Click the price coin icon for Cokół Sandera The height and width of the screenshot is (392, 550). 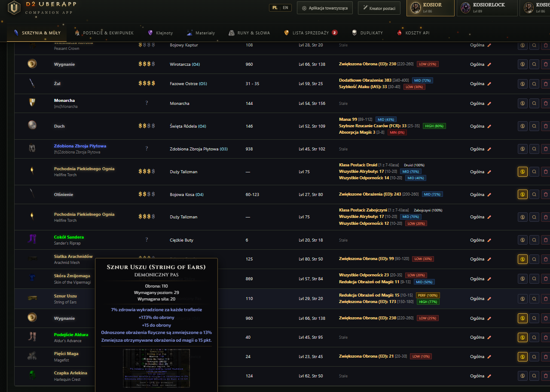pos(522,240)
